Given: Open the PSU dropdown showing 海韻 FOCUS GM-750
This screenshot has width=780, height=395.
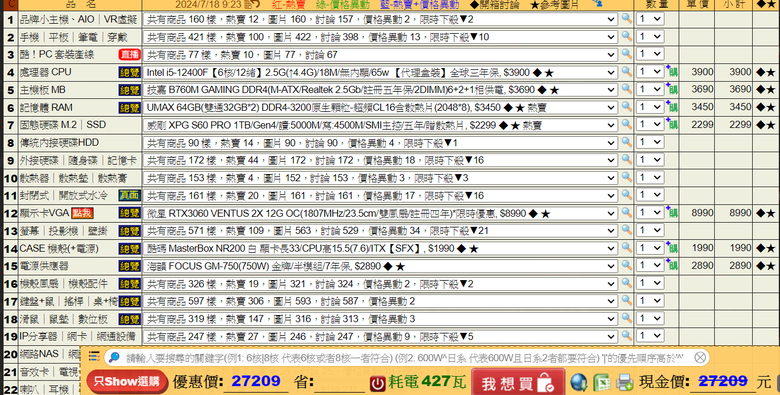Looking at the screenshot, I should click(x=381, y=266).
